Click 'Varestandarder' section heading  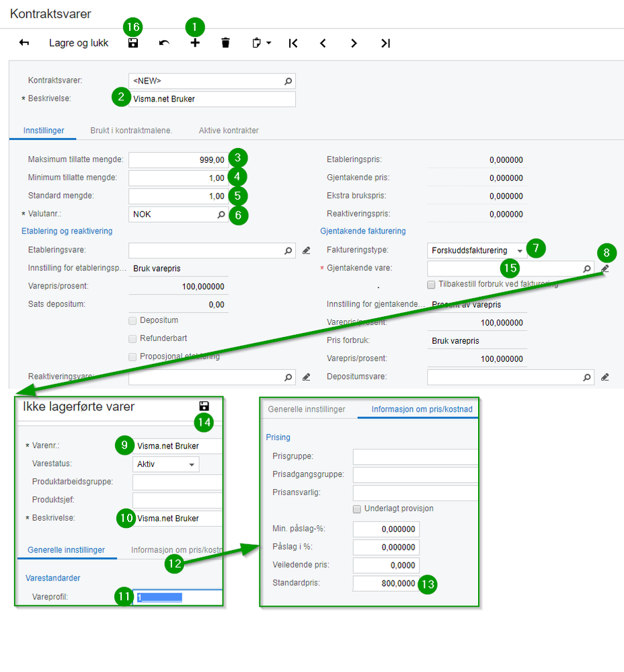click(x=53, y=578)
